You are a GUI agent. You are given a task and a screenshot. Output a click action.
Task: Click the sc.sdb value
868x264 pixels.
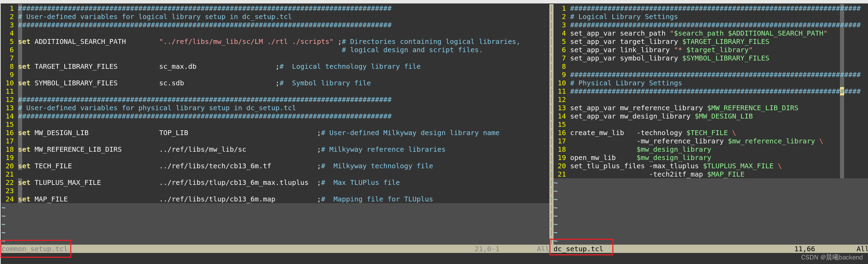[x=172, y=83]
